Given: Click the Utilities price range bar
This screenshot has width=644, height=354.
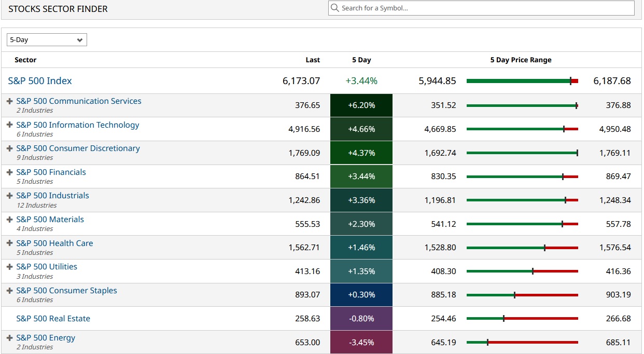Looking at the screenshot, I should point(522,271).
